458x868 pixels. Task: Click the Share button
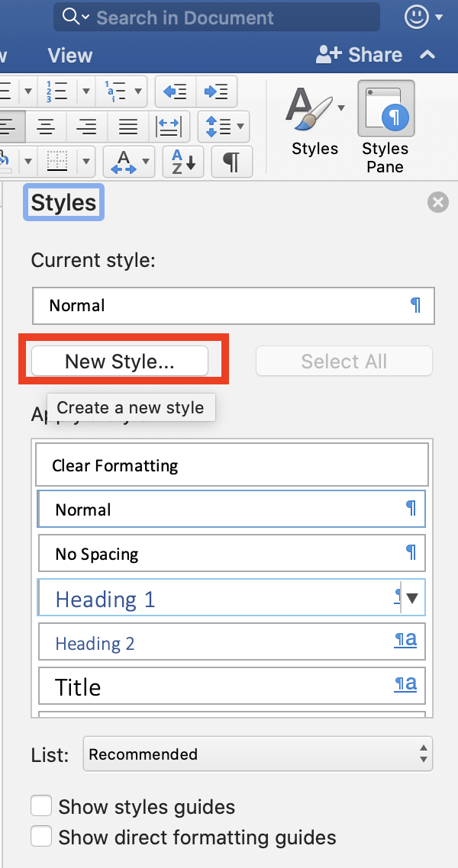coord(360,55)
